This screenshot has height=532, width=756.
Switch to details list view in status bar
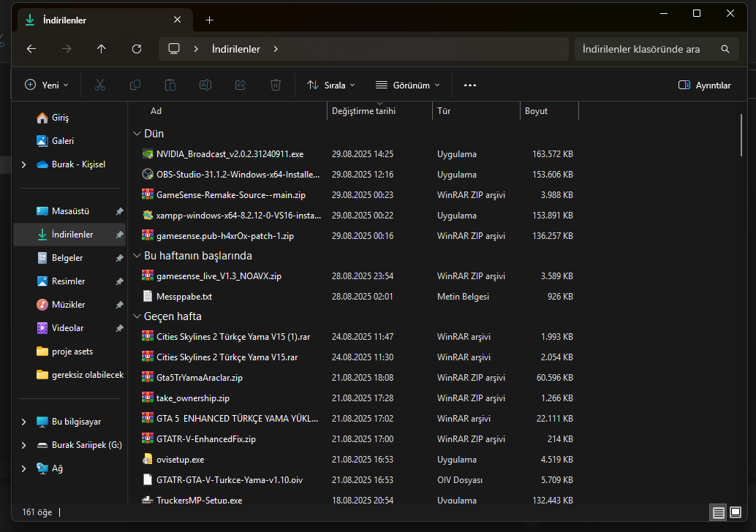719,512
